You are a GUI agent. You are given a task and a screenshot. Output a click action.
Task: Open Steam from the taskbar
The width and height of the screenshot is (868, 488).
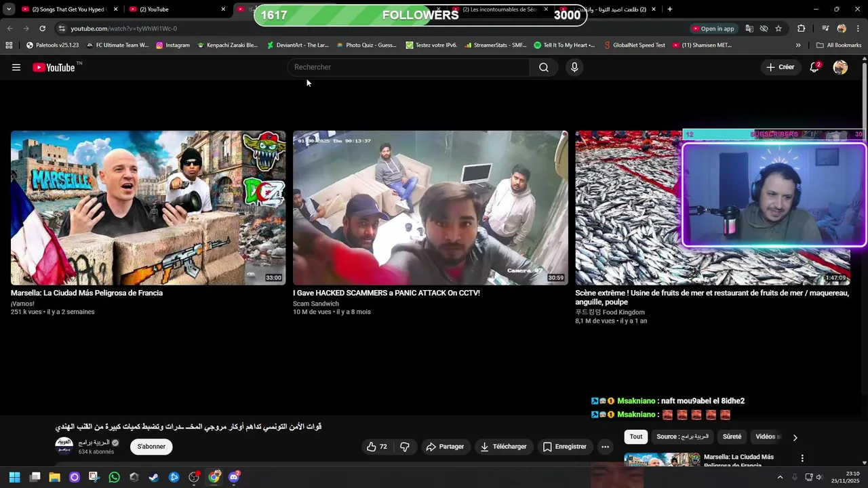[154, 477]
